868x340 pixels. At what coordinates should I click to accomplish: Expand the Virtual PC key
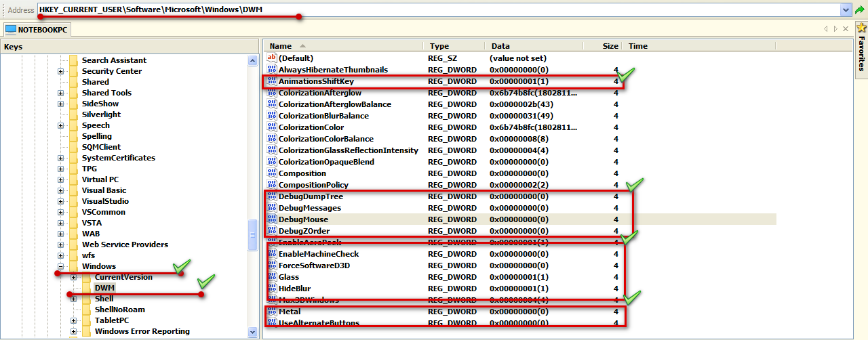click(61, 179)
